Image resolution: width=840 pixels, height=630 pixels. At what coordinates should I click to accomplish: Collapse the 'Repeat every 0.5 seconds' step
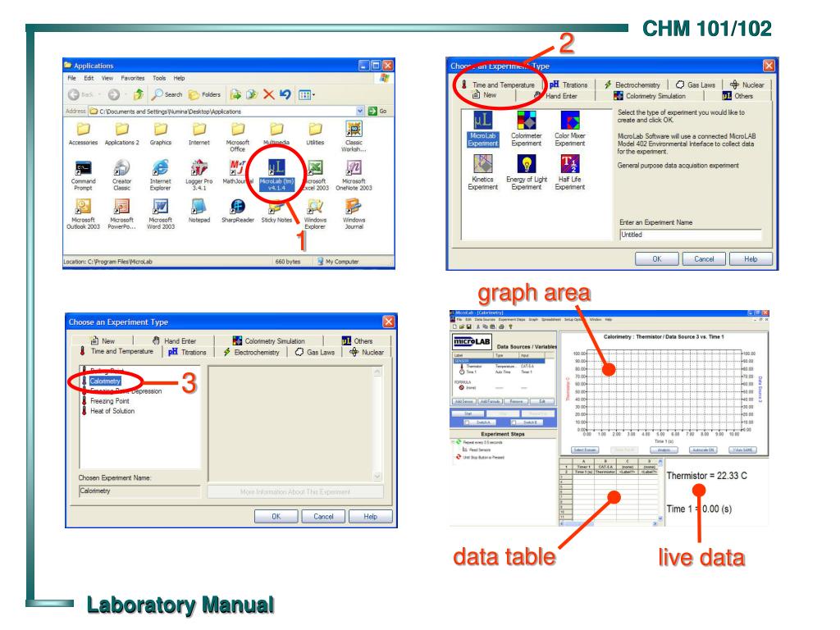(453, 442)
